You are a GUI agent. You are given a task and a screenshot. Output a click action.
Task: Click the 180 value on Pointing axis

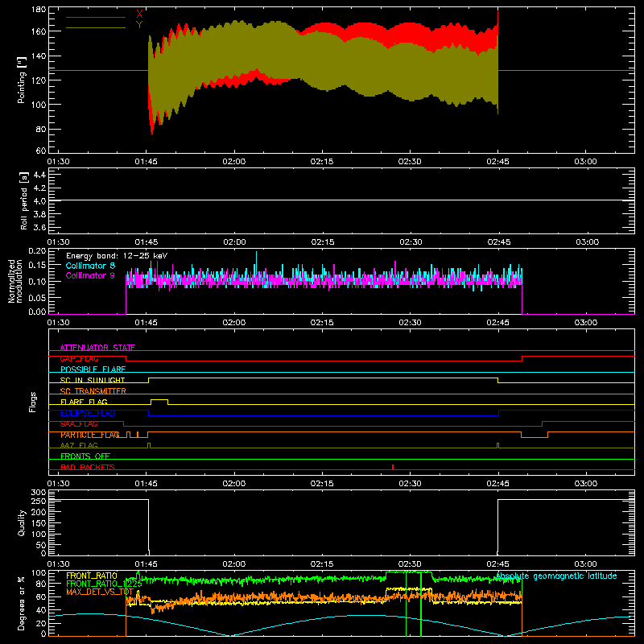pyautogui.click(x=39, y=10)
